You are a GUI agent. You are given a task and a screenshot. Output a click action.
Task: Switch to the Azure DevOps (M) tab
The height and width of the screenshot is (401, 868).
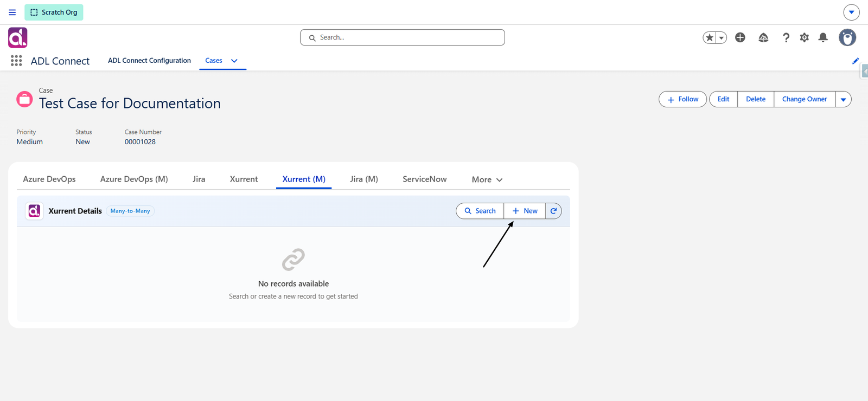(134, 179)
